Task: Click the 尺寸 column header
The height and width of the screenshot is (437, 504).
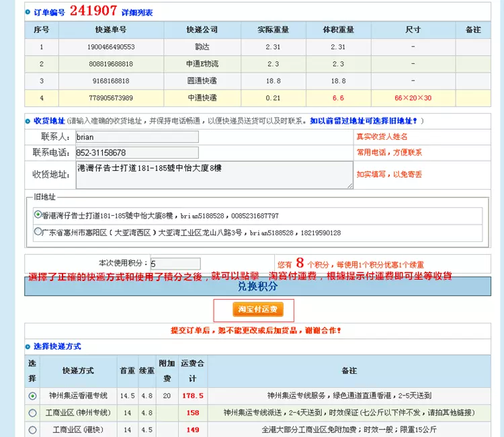Action: pyautogui.click(x=413, y=30)
